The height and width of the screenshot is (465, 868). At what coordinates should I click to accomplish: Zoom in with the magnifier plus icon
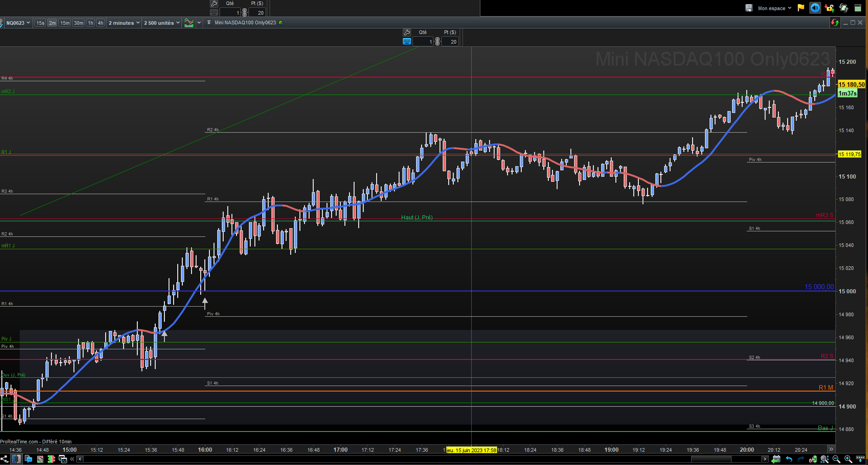coord(848,459)
